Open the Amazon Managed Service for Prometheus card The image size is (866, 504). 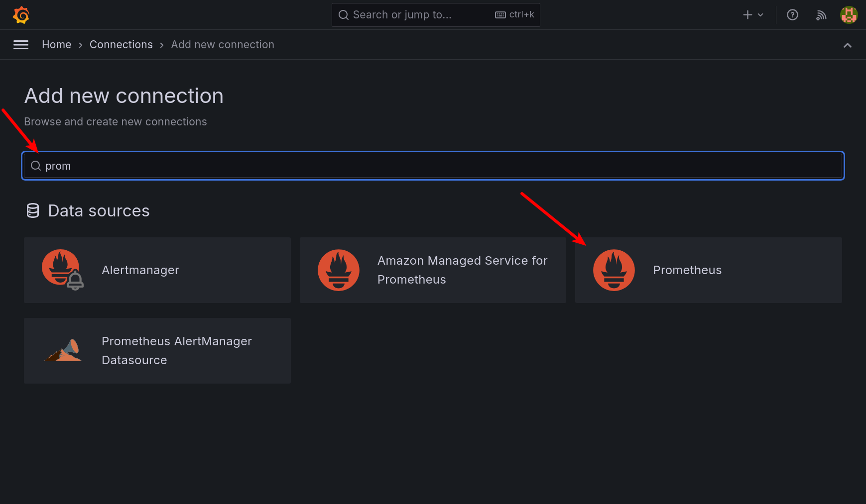(x=433, y=270)
